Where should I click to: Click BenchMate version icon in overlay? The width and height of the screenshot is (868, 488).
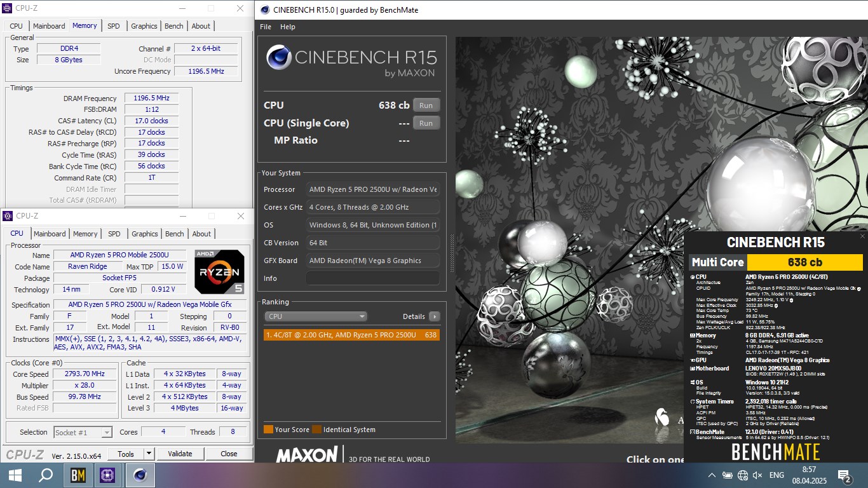(693, 432)
